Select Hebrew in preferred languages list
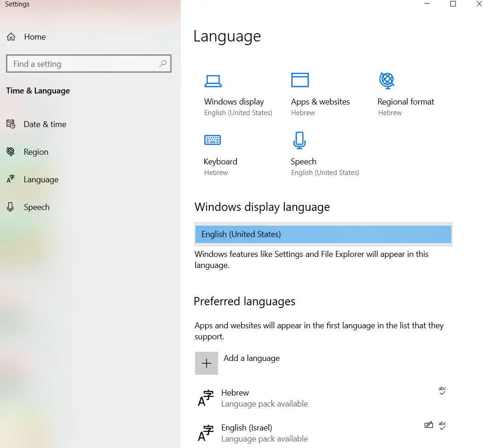 264,398
